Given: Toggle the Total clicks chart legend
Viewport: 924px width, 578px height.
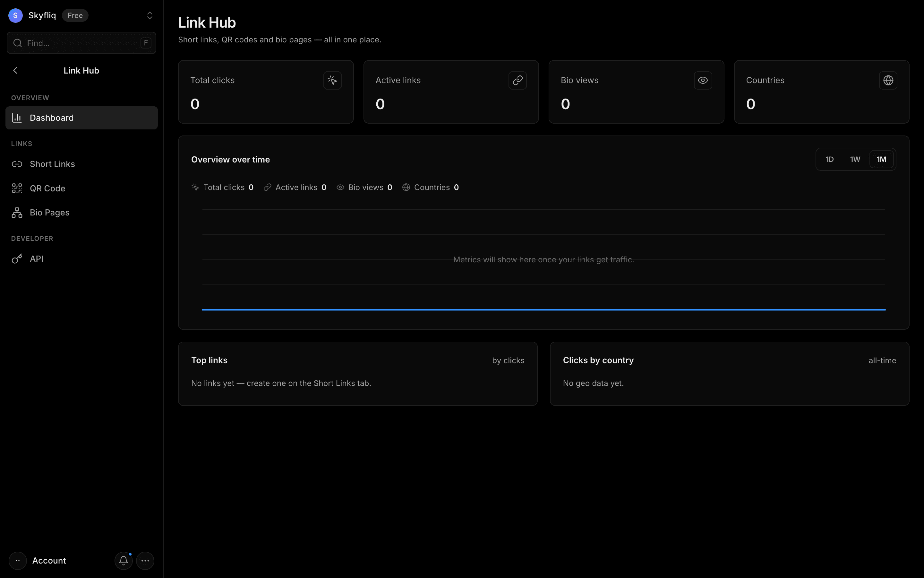Looking at the screenshot, I should click(x=223, y=187).
